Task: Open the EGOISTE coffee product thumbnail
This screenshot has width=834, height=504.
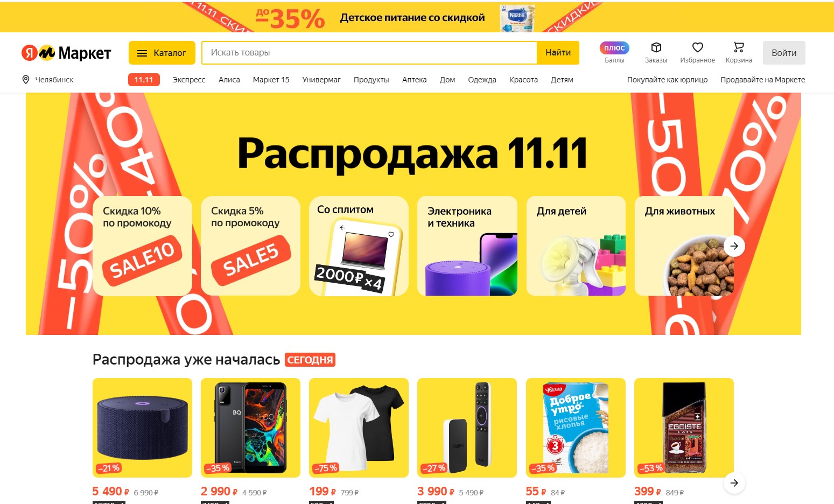Action: 684,428
